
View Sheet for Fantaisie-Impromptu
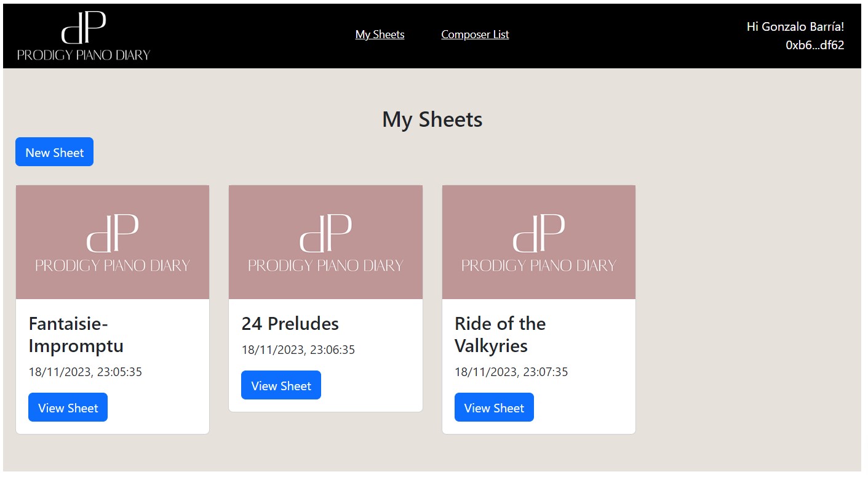click(x=68, y=407)
